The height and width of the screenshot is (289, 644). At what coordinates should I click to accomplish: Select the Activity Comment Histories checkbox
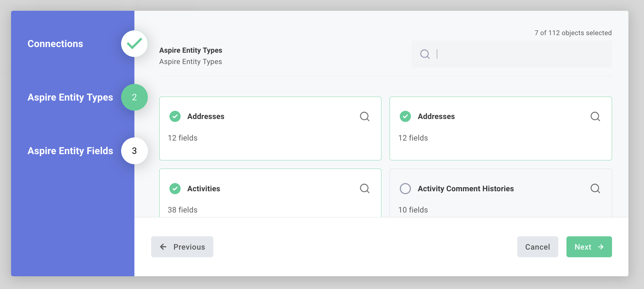(x=405, y=188)
